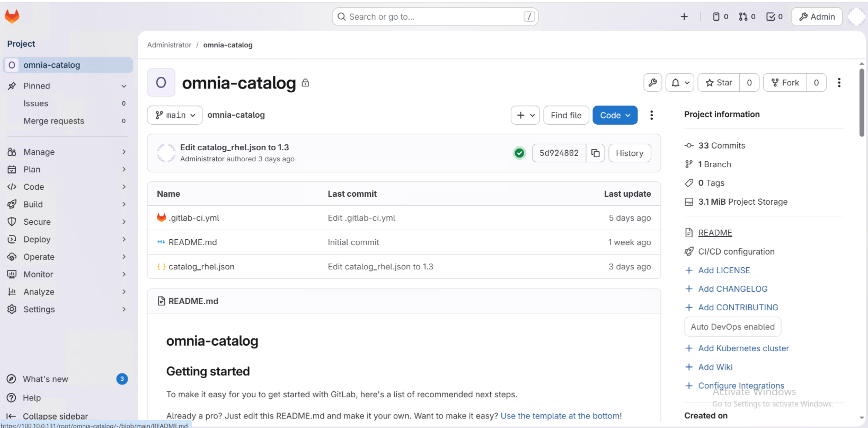Click the Collapse sidebar arrow icon
868x428 pixels.
(11, 416)
